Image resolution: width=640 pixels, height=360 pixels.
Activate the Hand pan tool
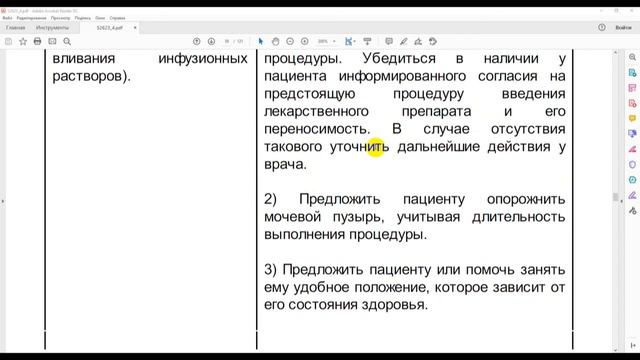coord(276,41)
